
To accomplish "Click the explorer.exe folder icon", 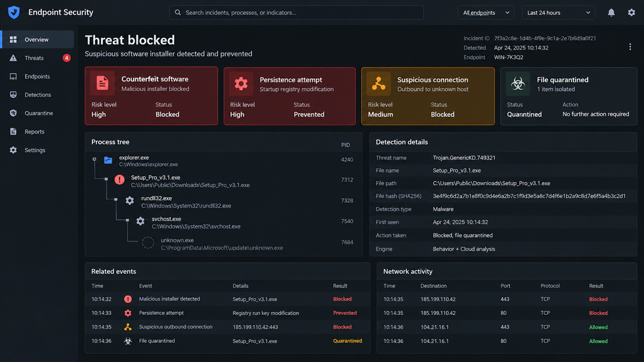I will (x=108, y=160).
